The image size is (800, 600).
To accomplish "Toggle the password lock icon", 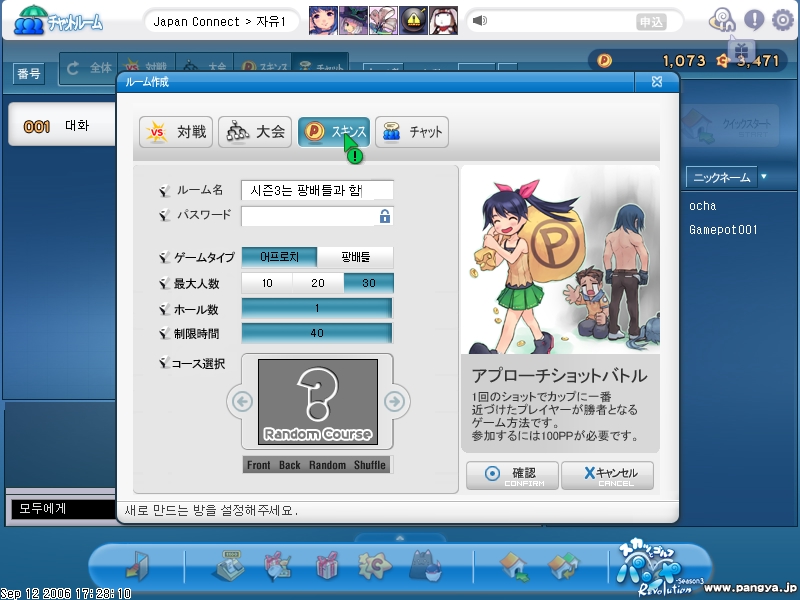I will [384, 216].
